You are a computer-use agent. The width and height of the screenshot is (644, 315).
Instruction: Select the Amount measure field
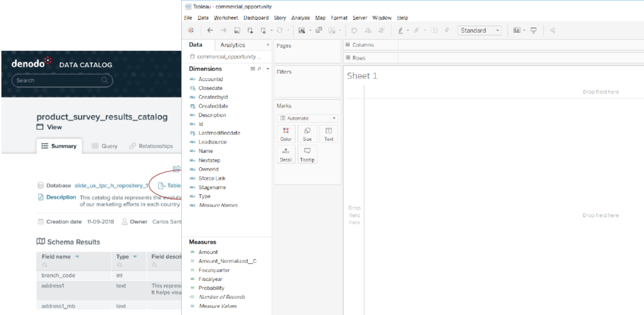(208, 252)
